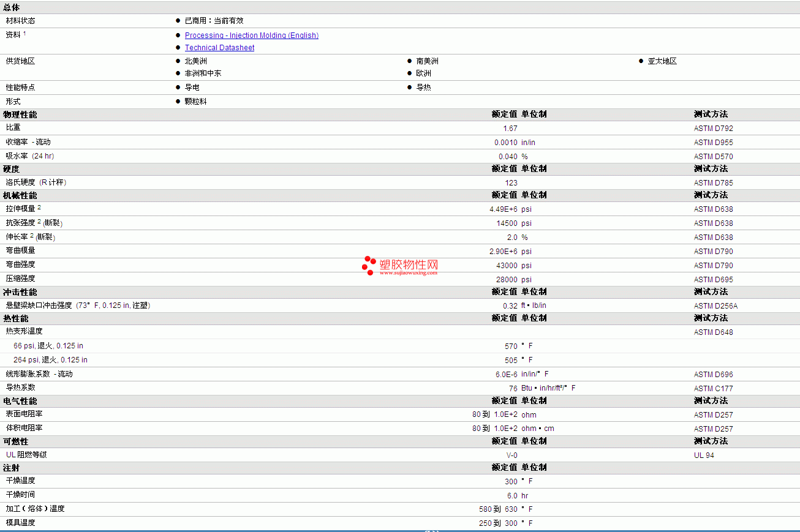The height and width of the screenshot is (532, 800).
Task: Click the 264 psi, 退火, 0.125 in row label
Action: coord(50,360)
